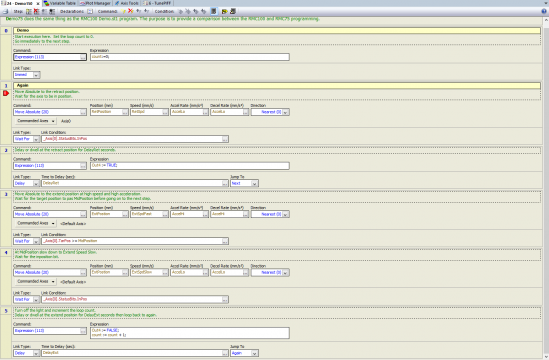This screenshot has width=549, height=360.
Task: Delete command with red X Command icon
Action: coord(131,11)
